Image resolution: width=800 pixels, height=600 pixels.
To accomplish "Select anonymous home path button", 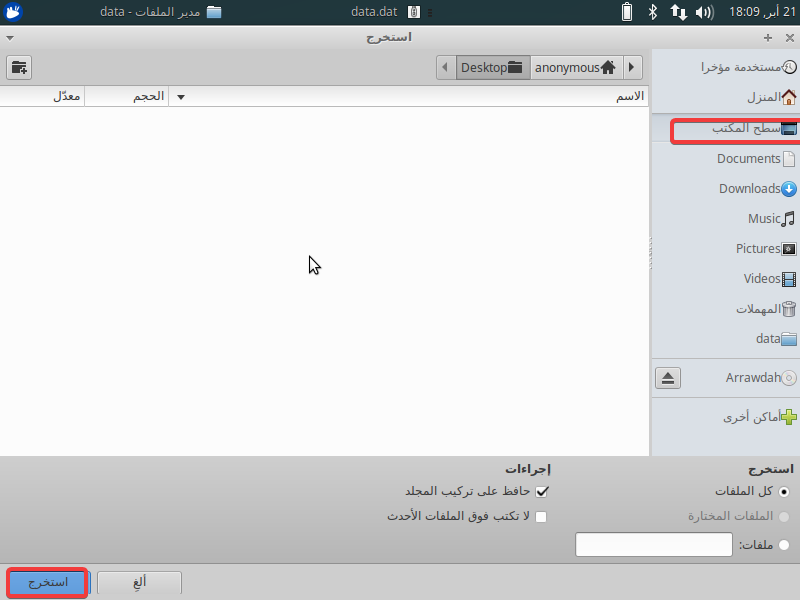I will [575, 68].
